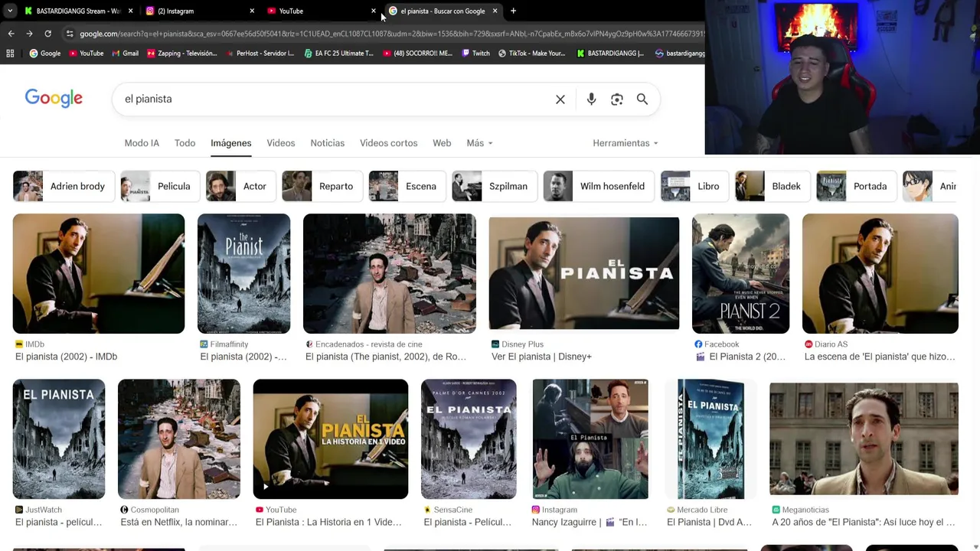Open the IMDb El pianista (2002) image
980x551 pixels.
(x=99, y=273)
